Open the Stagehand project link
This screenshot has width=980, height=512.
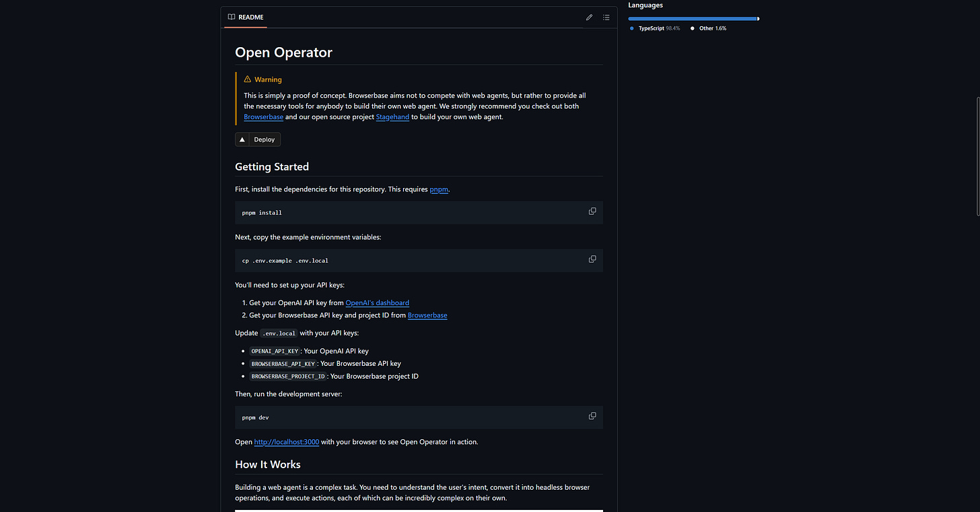(x=392, y=117)
